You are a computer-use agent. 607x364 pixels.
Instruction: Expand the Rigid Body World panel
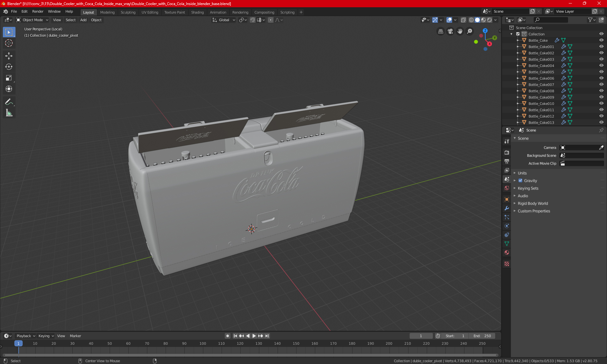point(533,203)
